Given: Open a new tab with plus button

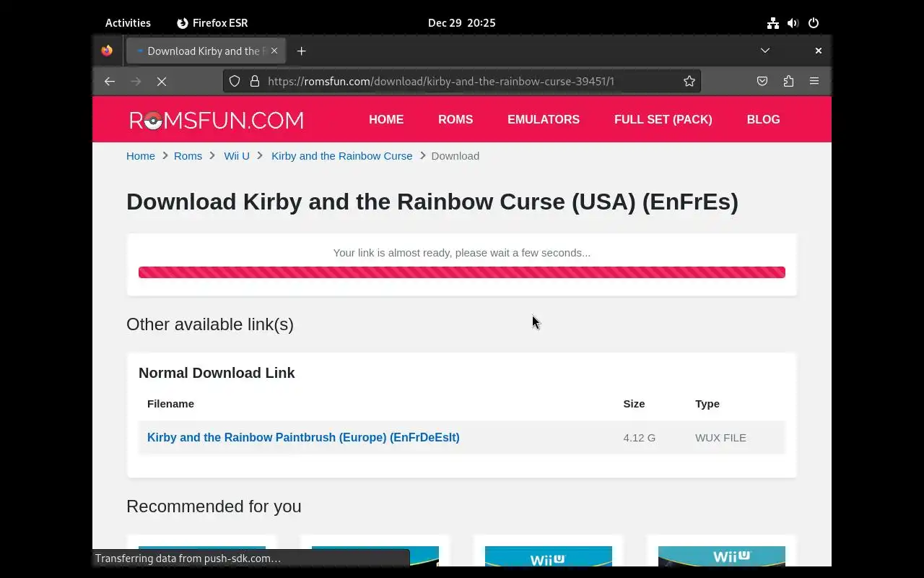Looking at the screenshot, I should click(x=302, y=51).
